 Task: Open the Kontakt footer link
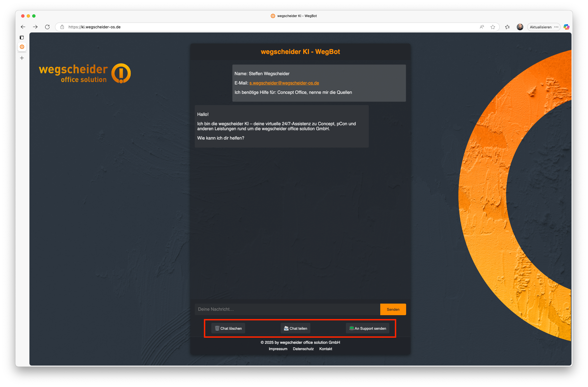[x=326, y=349]
